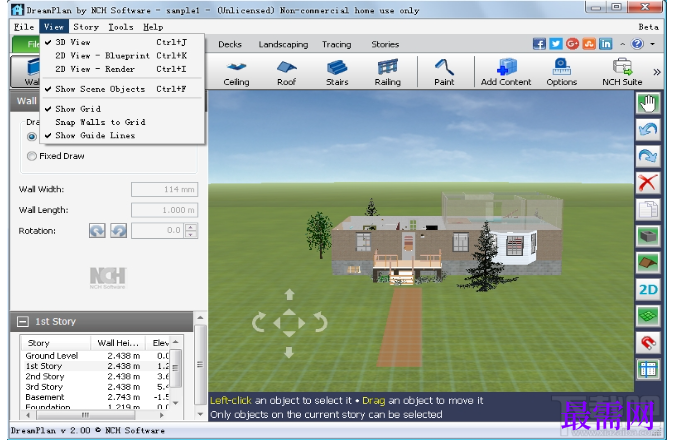This screenshot has width=673, height=447.
Task: Select the Ground Level story row
Action: click(x=97, y=356)
